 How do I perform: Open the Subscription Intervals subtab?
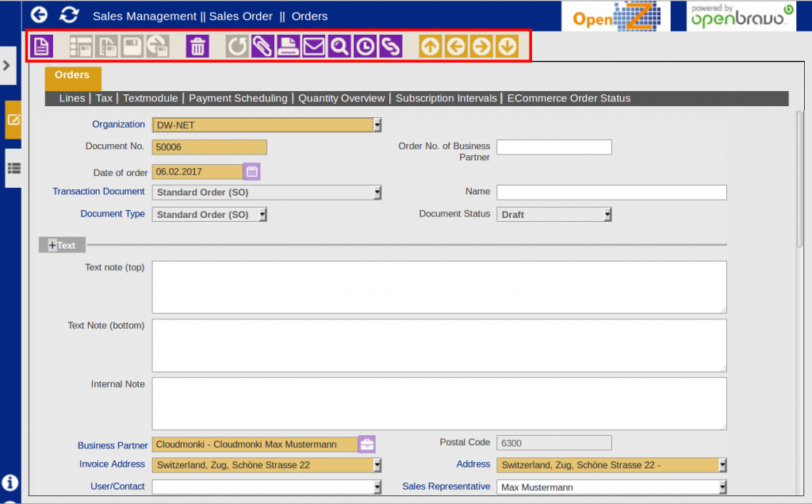click(x=446, y=98)
